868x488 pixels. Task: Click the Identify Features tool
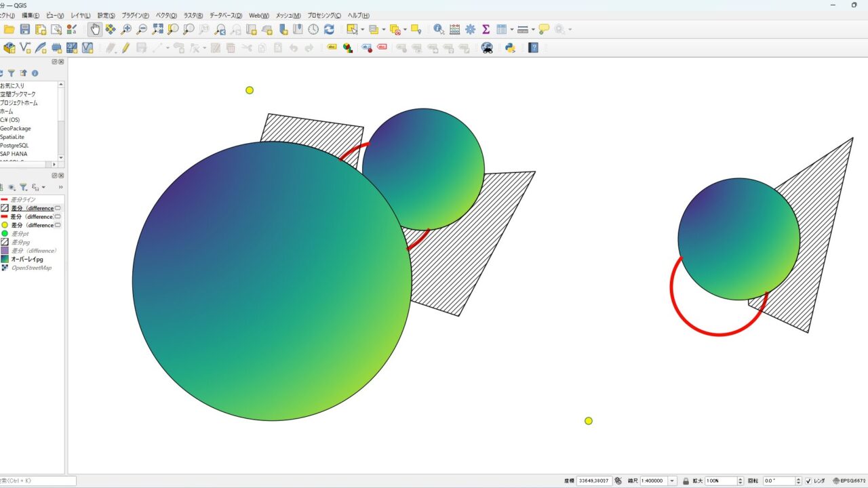tap(439, 29)
